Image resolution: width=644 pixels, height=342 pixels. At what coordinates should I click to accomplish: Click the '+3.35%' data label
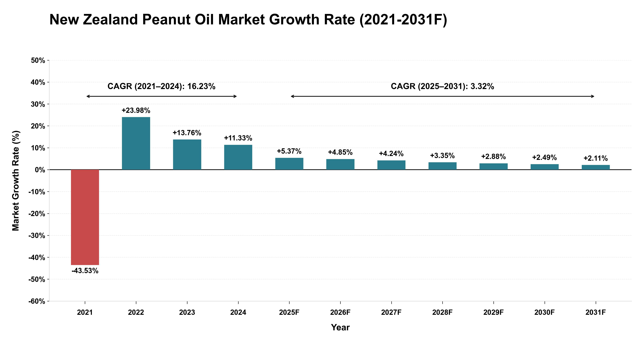pyautogui.click(x=442, y=155)
